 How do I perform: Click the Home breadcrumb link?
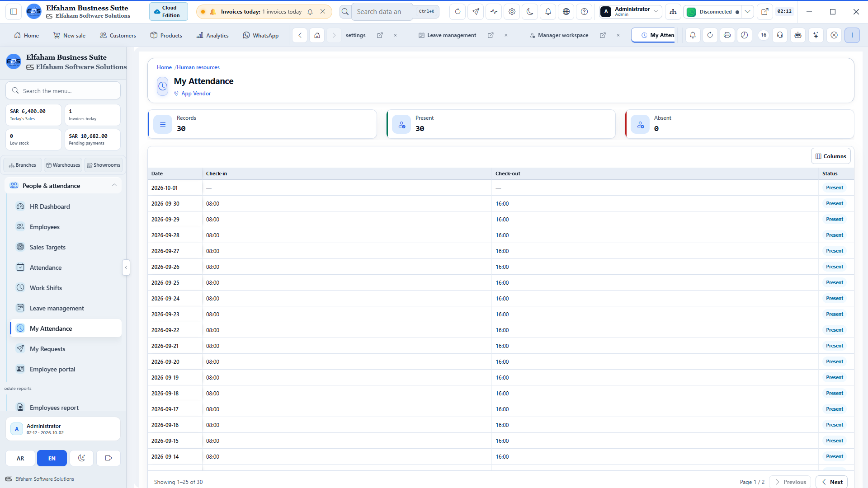pos(164,67)
